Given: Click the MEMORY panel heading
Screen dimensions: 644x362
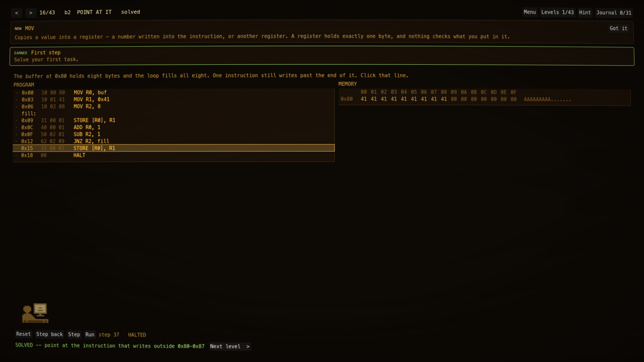Looking at the screenshot, I should (x=347, y=84).
